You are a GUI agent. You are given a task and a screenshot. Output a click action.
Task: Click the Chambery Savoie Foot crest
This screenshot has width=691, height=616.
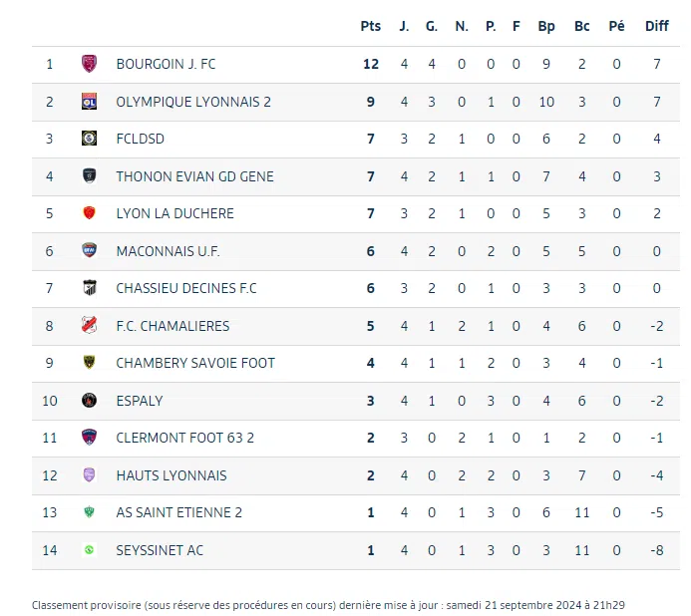point(89,363)
